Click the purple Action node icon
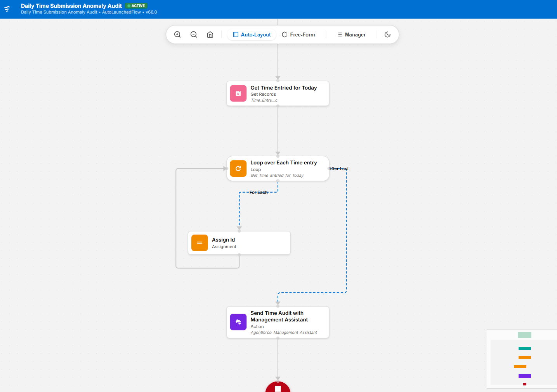The width and height of the screenshot is (557, 392). [238, 322]
